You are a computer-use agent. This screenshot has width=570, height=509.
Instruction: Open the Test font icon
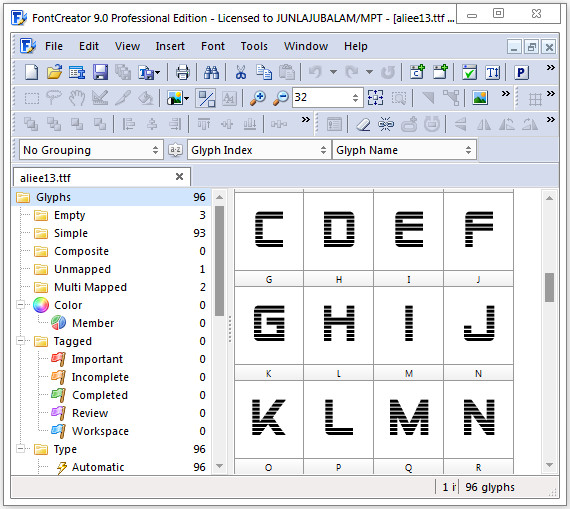(x=493, y=72)
